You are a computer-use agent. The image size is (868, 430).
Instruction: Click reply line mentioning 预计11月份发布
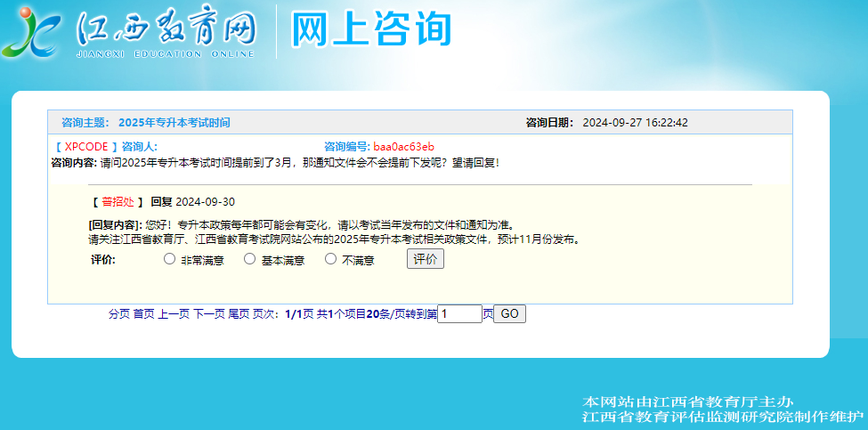click(x=335, y=240)
